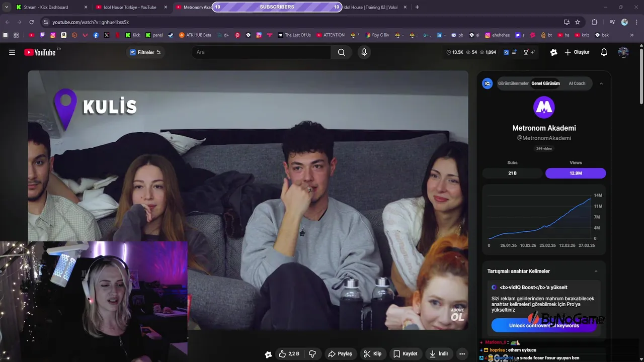
Task: Collapse Tartışmalı anahtar Kelimeler section
Action: click(596, 271)
